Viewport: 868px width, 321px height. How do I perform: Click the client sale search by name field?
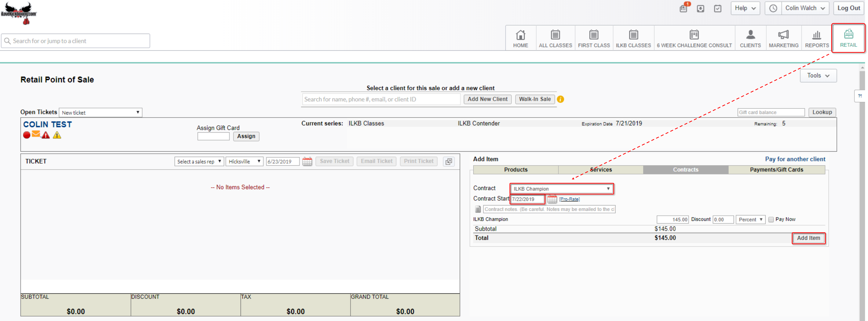(381, 99)
